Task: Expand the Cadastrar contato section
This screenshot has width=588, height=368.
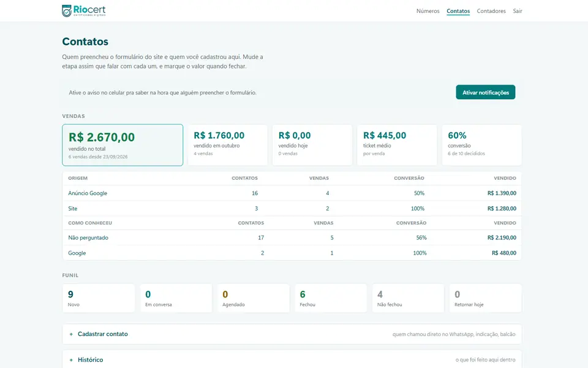Action: 292,334
